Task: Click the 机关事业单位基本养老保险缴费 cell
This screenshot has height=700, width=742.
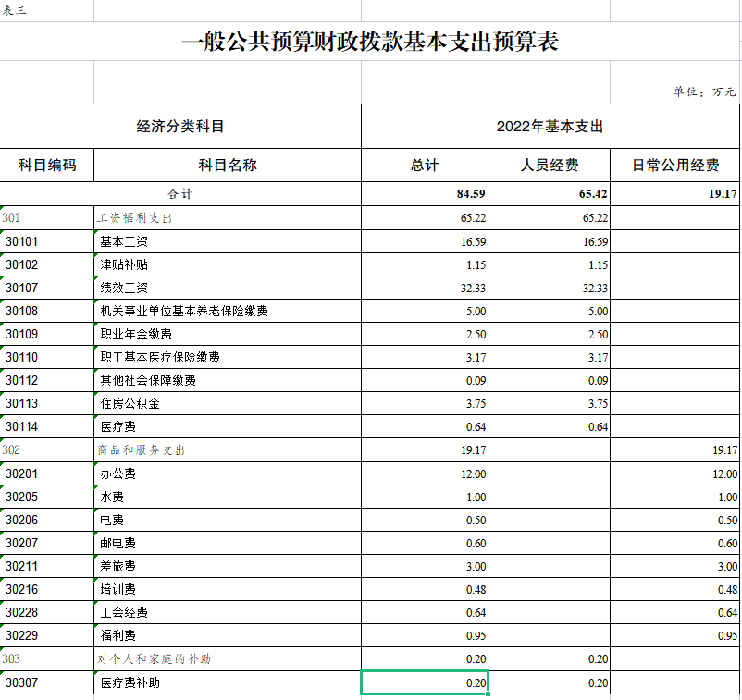Action: (x=228, y=312)
